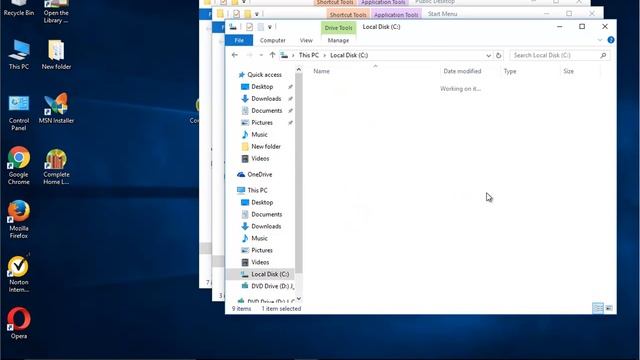Viewport: 640px width, 360px height.
Task: Open the address bar history dropdown
Action: click(488, 55)
